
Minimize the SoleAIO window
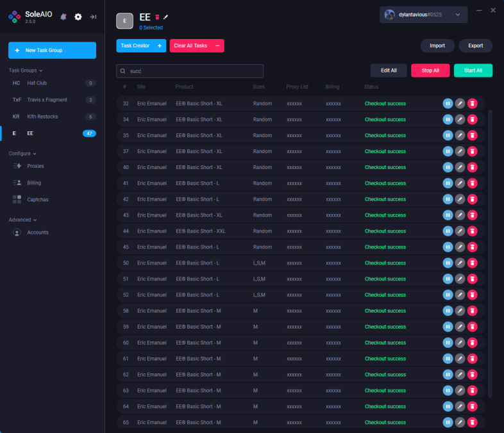pyautogui.click(x=479, y=11)
